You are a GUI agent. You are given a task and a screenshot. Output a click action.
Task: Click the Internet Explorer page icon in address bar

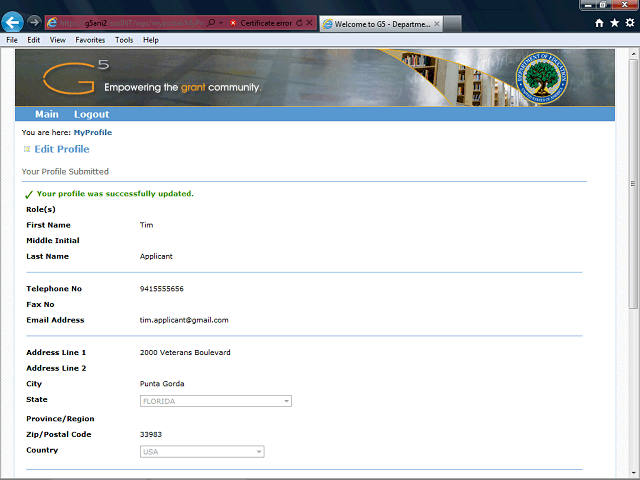tap(52, 23)
